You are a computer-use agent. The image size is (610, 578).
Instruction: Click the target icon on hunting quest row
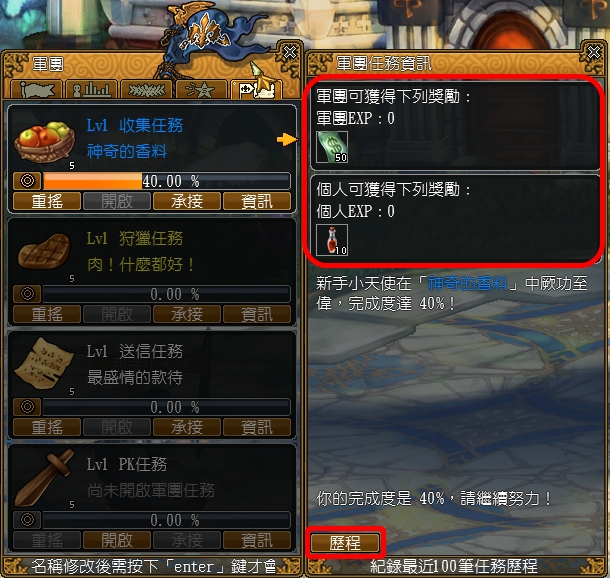pyautogui.click(x=27, y=294)
